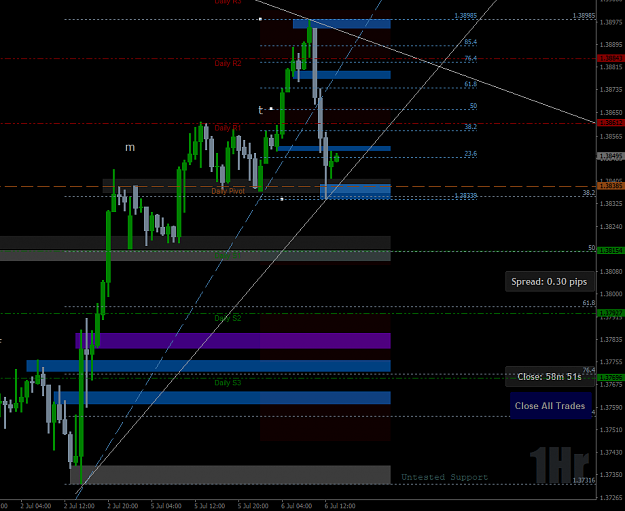Select the blue 76.4 Fibonacci label
625x511 pixels.
coord(471,58)
